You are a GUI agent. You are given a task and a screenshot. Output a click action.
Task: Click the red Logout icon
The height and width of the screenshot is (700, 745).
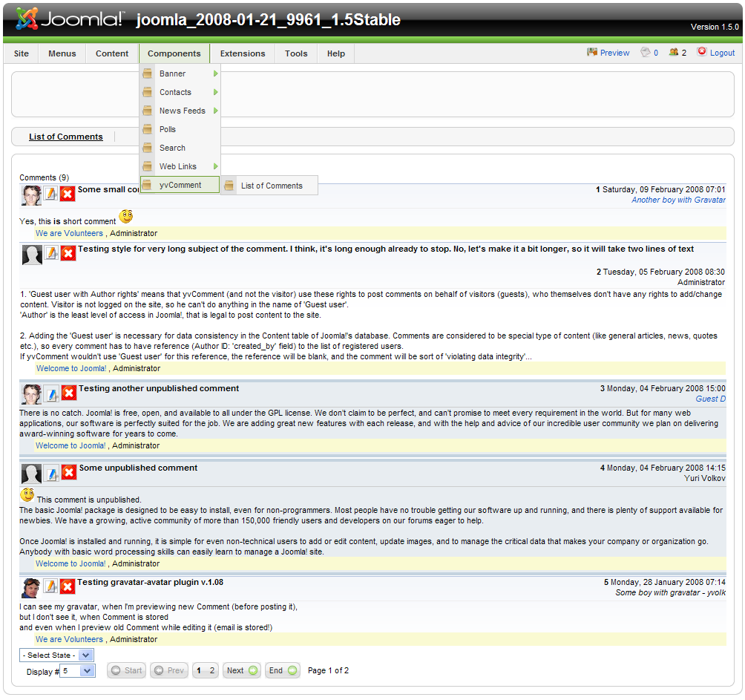[701, 51]
